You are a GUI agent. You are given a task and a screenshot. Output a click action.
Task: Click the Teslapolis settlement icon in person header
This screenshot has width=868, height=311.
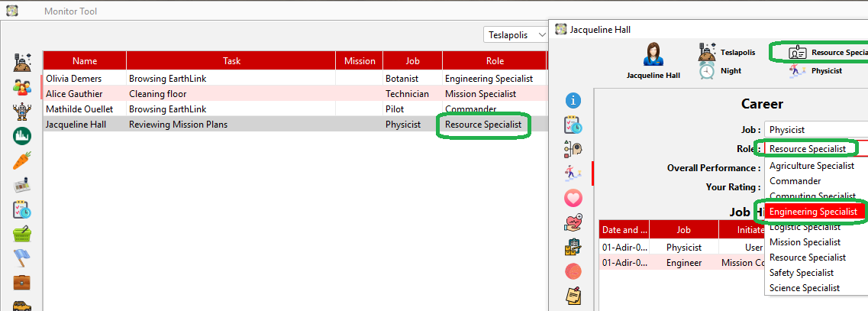coord(707,51)
